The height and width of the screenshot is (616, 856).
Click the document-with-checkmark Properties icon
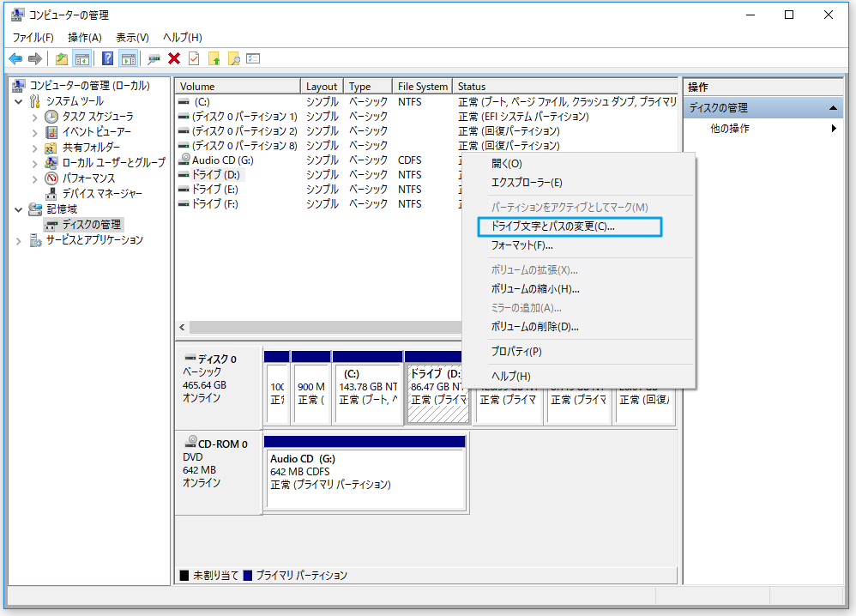pos(194,58)
